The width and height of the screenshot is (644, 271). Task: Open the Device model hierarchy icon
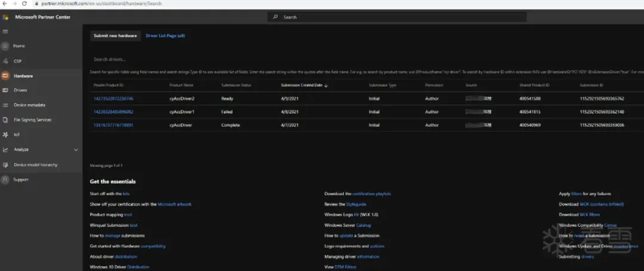click(x=5, y=164)
